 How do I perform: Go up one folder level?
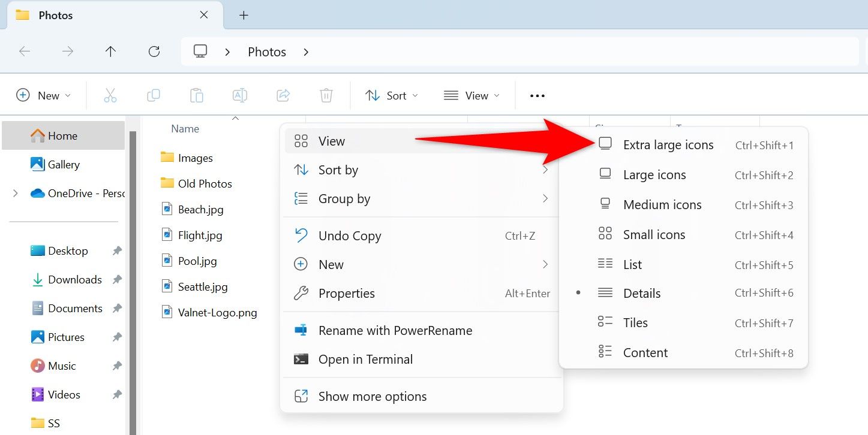point(110,52)
